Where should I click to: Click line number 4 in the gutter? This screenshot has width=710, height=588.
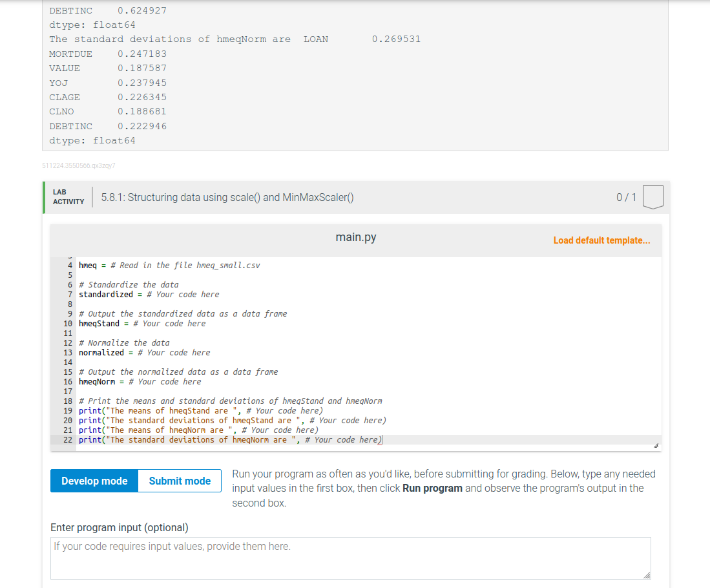point(69,265)
